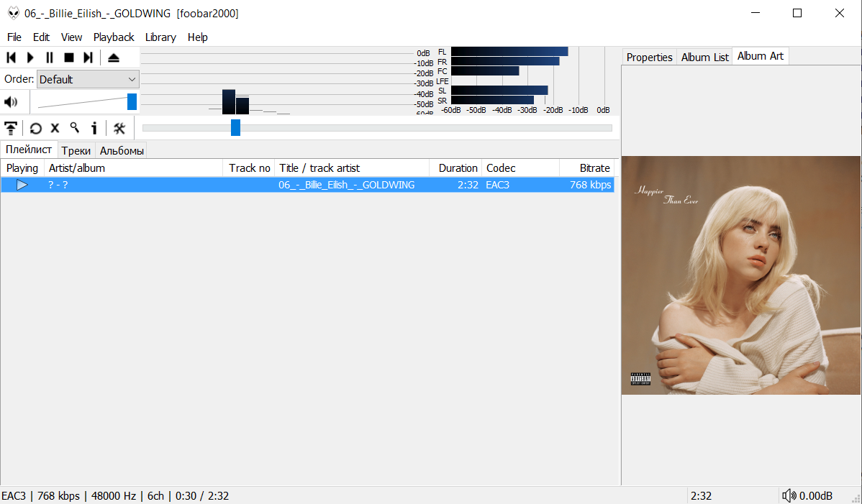The height and width of the screenshot is (504, 862).
Task: Stop playback with the square button
Action: 69,58
